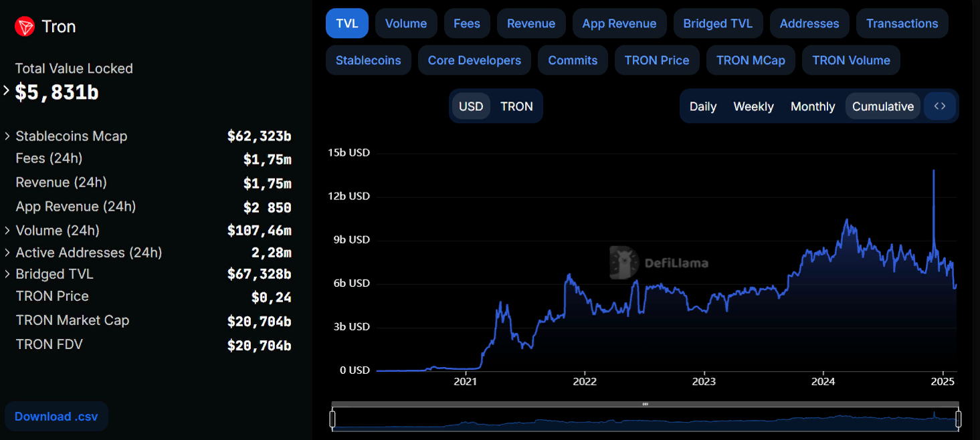Click the App Revenue (24h) label
This screenshot has height=440, width=980.
coord(76,207)
